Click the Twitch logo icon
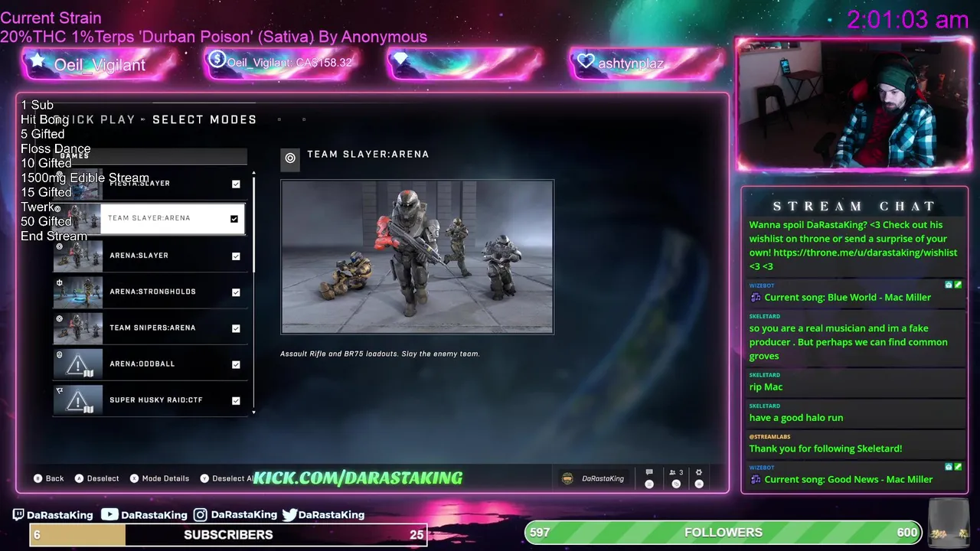The width and height of the screenshot is (980, 551). [18, 515]
